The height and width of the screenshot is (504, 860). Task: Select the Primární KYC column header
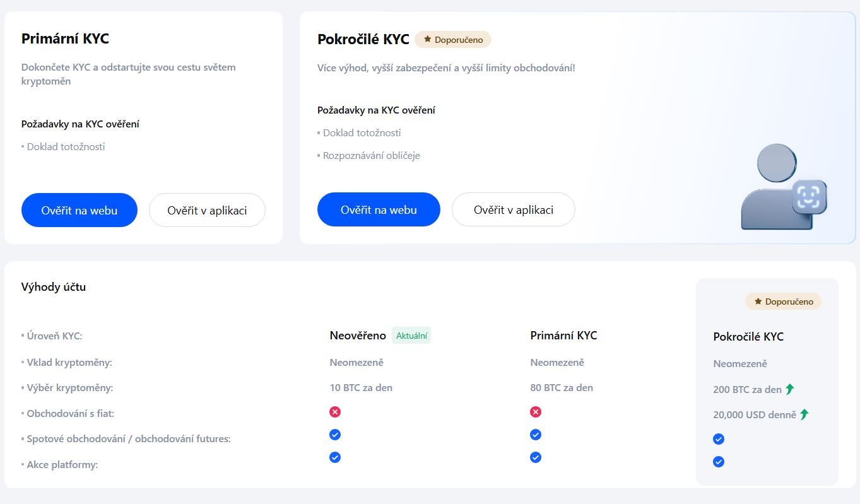pyautogui.click(x=563, y=335)
